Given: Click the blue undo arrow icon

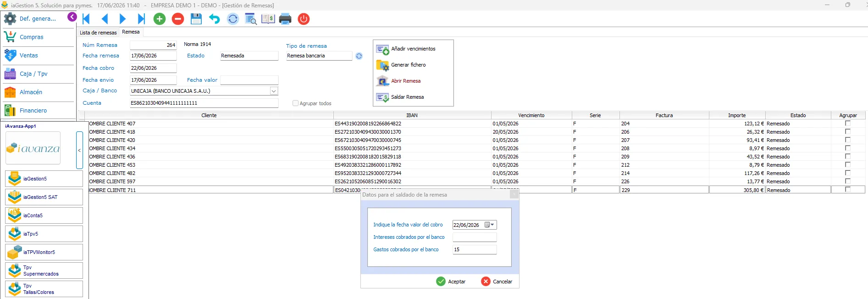Looking at the screenshot, I should (214, 19).
